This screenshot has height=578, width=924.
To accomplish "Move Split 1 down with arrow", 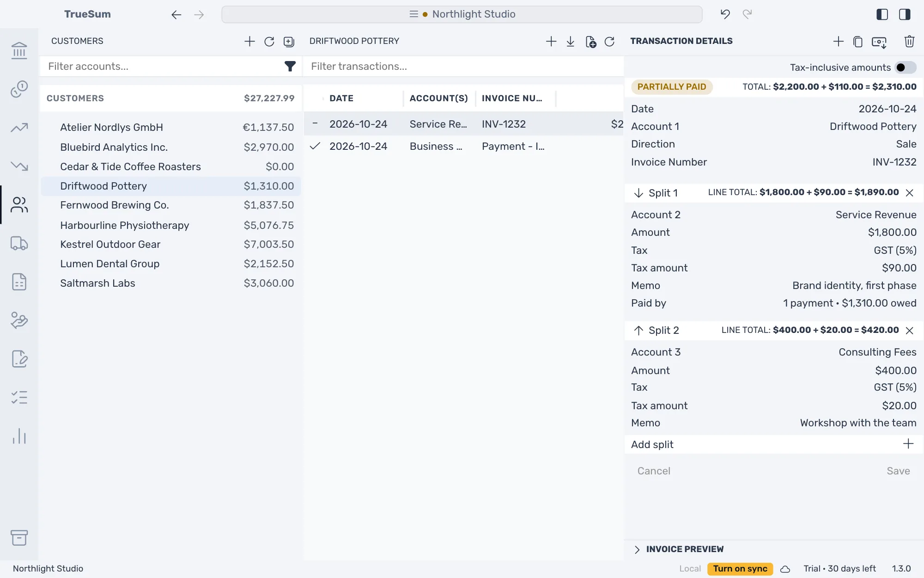I will (x=638, y=193).
